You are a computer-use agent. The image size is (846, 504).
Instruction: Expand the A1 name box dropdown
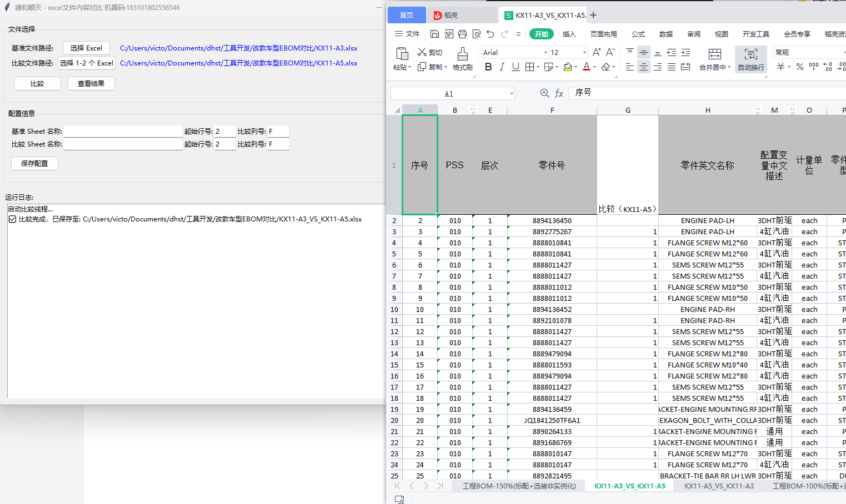(x=512, y=94)
